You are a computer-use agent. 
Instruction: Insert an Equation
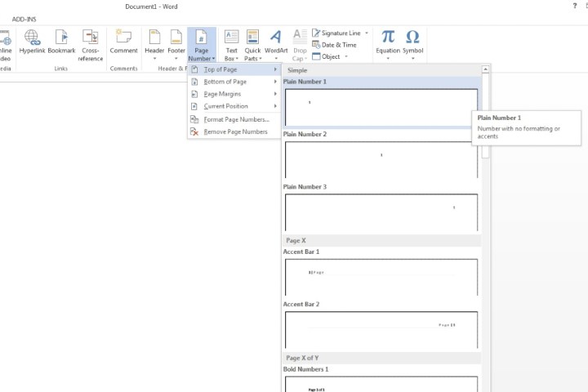(388, 45)
